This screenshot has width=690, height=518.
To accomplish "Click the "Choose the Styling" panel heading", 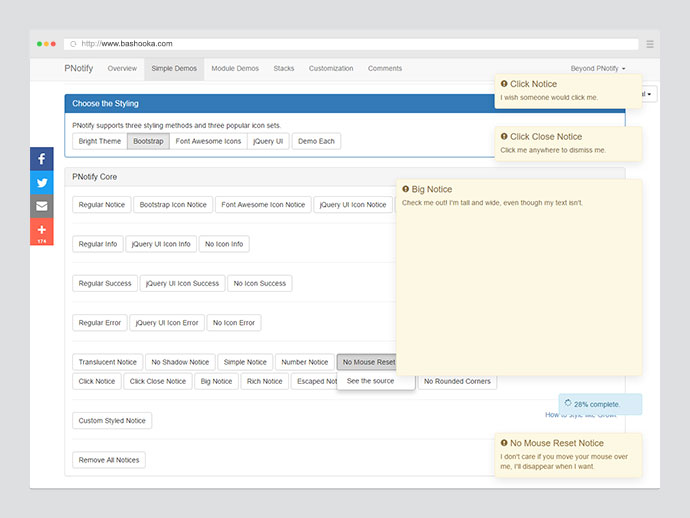I will [105, 104].
